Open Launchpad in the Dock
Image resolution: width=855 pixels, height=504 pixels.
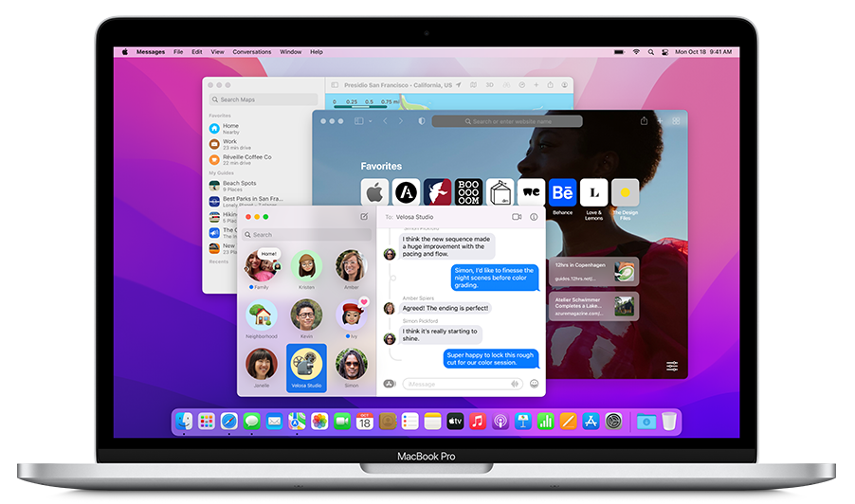[x=206, y=422]
